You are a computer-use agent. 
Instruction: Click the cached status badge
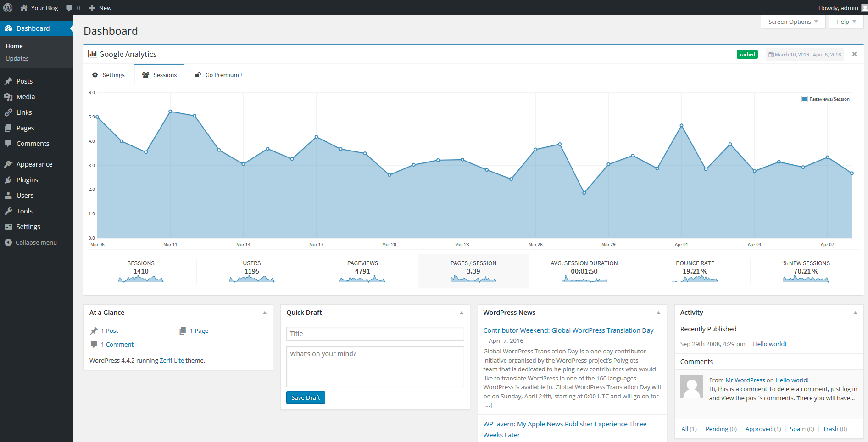747,55
